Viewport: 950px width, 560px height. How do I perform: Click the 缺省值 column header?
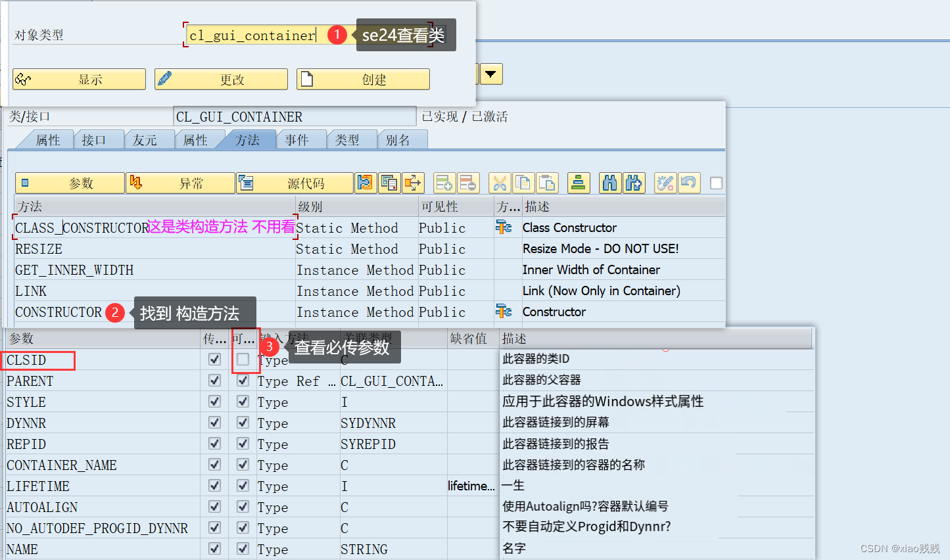click(x=473, y=338)
